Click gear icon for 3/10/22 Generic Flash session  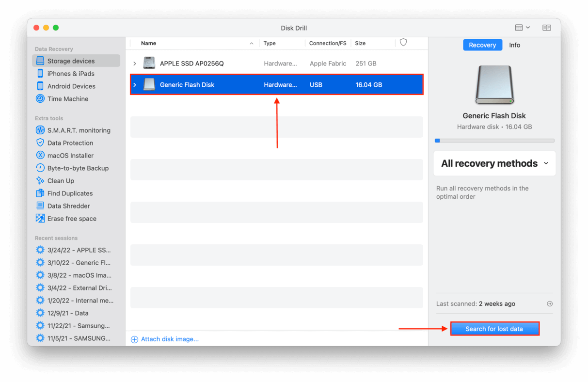(x=40, y=263)
